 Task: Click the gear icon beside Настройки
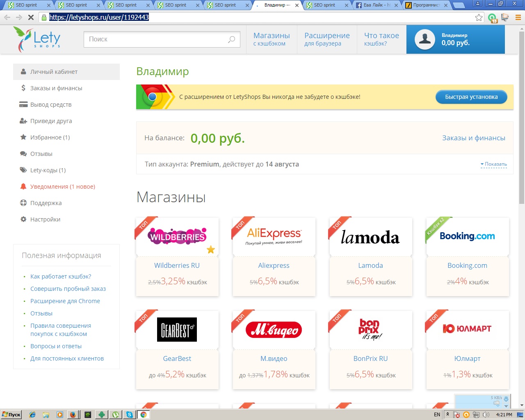coord(23,219)
